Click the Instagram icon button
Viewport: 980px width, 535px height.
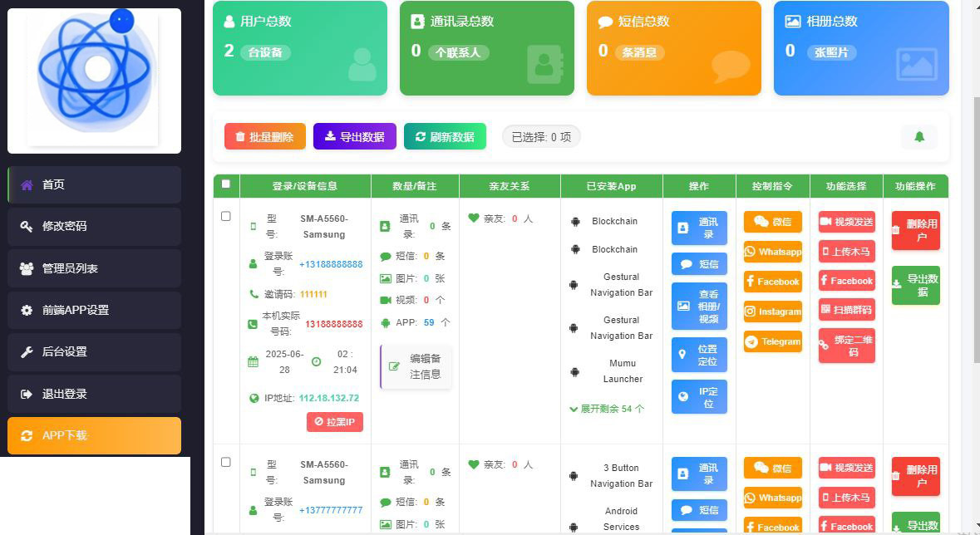click(x=750, y=312)
